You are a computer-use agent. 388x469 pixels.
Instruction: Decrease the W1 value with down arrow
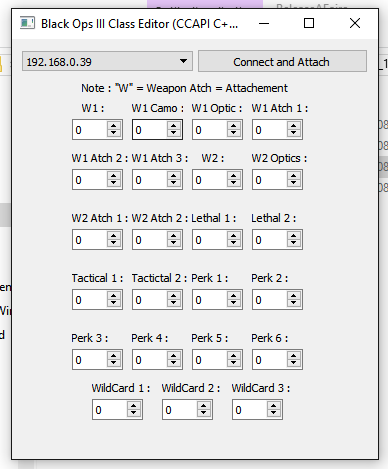tap(114, 133)
